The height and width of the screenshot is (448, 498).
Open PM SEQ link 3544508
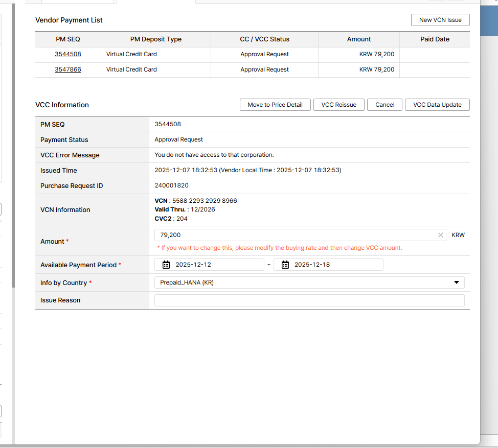click(x=67, y=54)
